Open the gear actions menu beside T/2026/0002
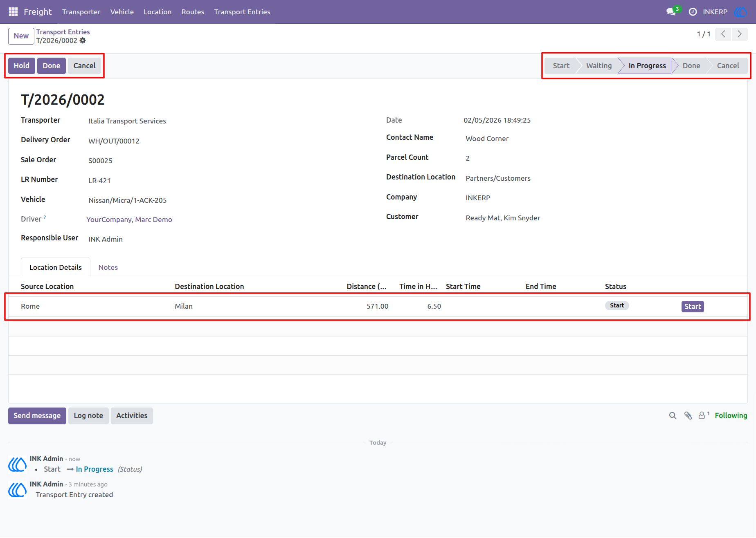 coord(83,40)
